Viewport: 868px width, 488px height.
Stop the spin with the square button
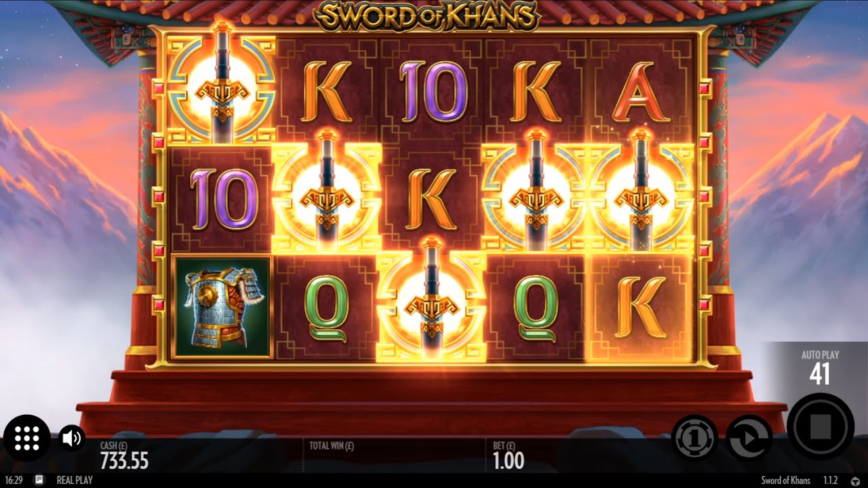pos(821,427)
